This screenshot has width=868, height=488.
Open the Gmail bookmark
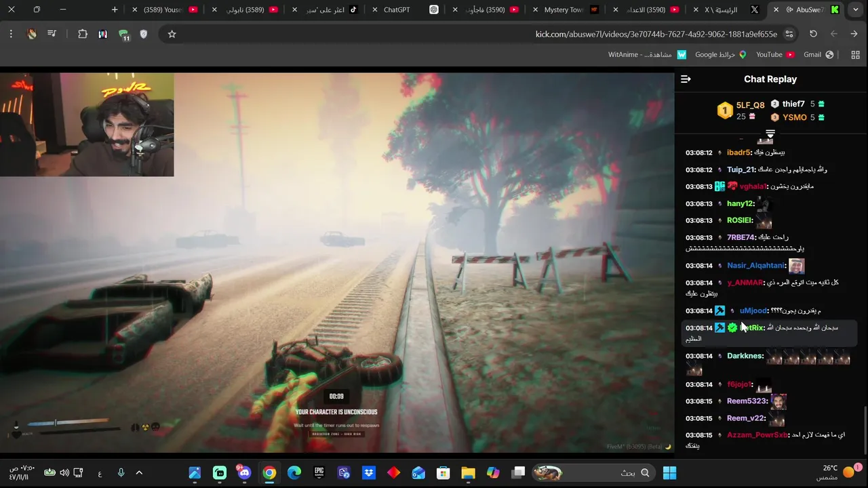click(818, 54)
